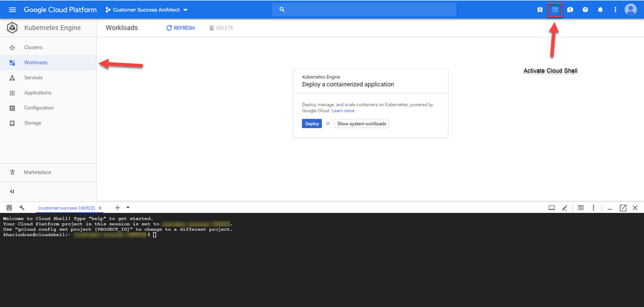
Task: Click the DELETE button in Workloads toolbar
Action: (x=221, y=28)
